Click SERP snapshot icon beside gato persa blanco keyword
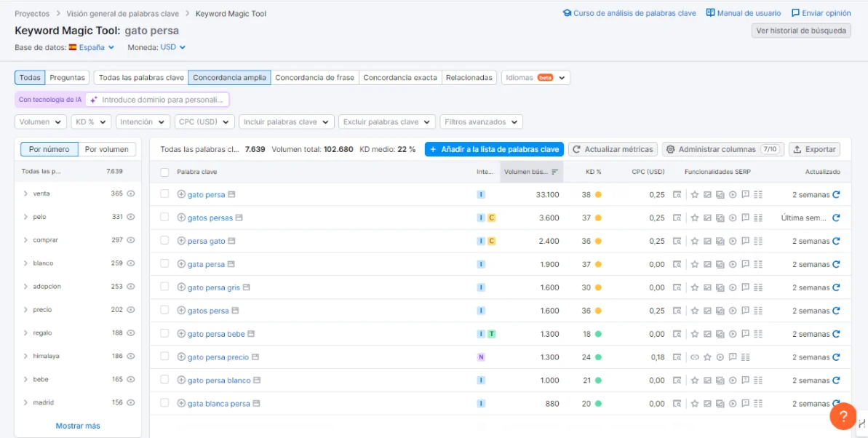The image size is (868, 438). pos(258,381)
